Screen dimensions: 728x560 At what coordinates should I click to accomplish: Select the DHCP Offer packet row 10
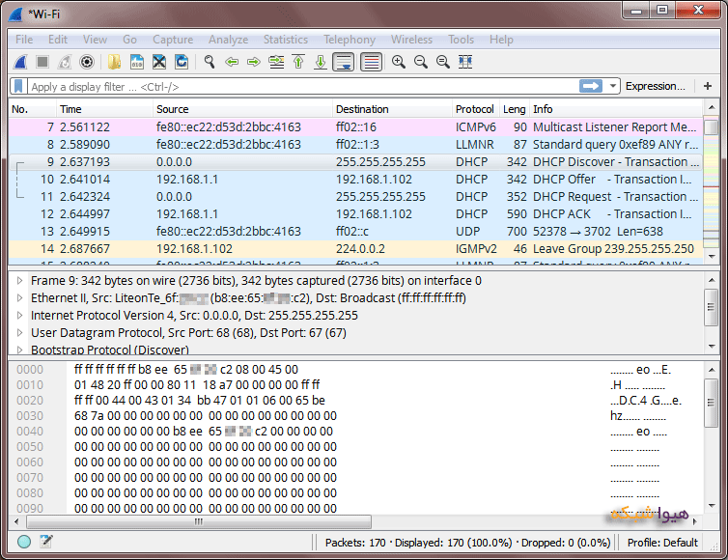click(x=355, y=180)
